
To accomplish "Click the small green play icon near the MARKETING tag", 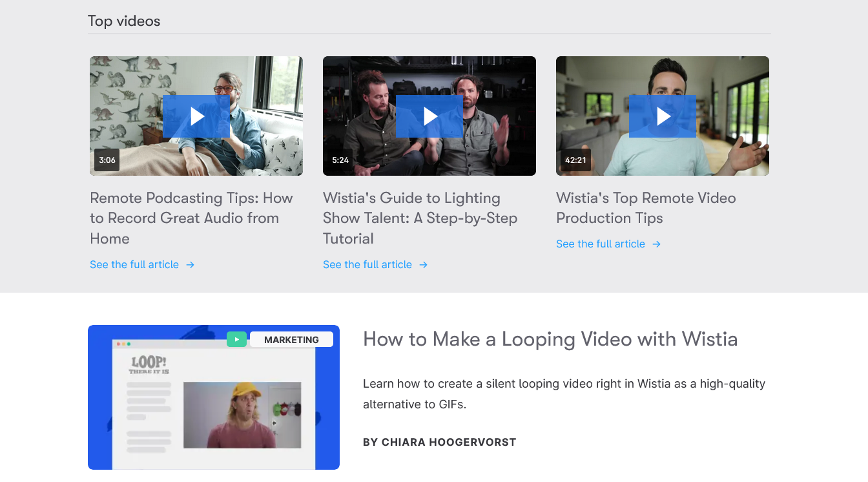I will click(x=236, y=339).
